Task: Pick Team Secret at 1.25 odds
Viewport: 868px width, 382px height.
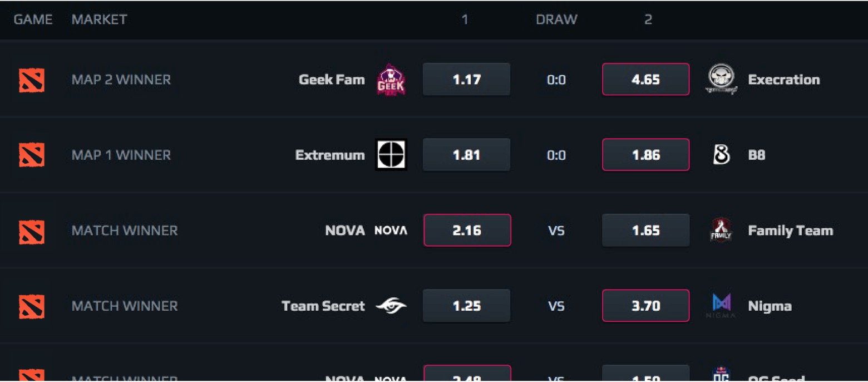Action: (x=467, y=306)
